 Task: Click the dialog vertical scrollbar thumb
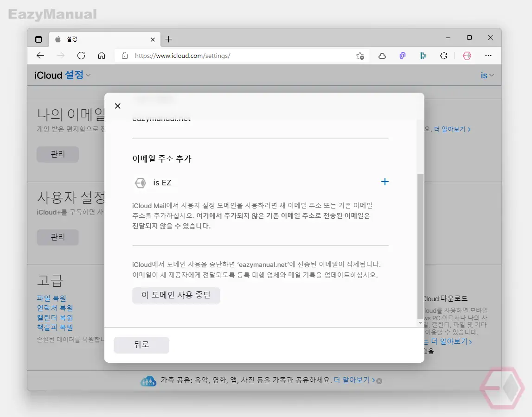pyautogui.click(x=420, y=246)
